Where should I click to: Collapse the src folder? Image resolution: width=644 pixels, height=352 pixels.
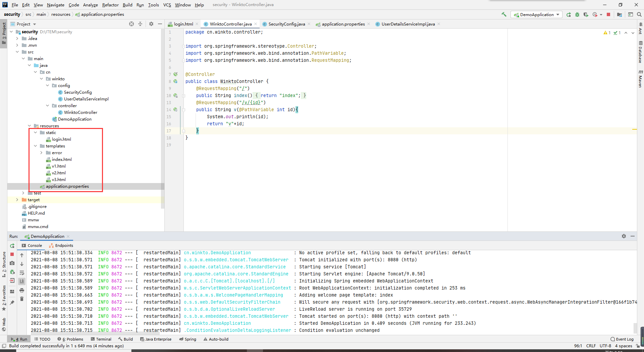pyautogui.click(x=17, y=52)
